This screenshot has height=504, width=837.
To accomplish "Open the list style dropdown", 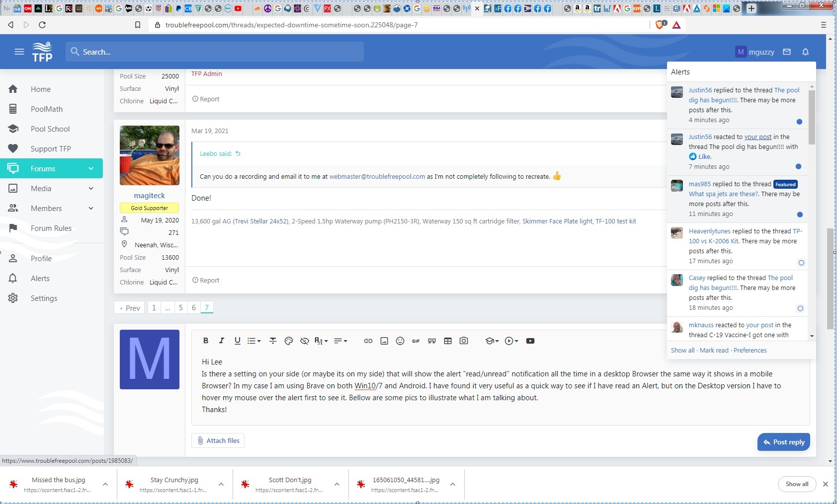I will 254,341.
